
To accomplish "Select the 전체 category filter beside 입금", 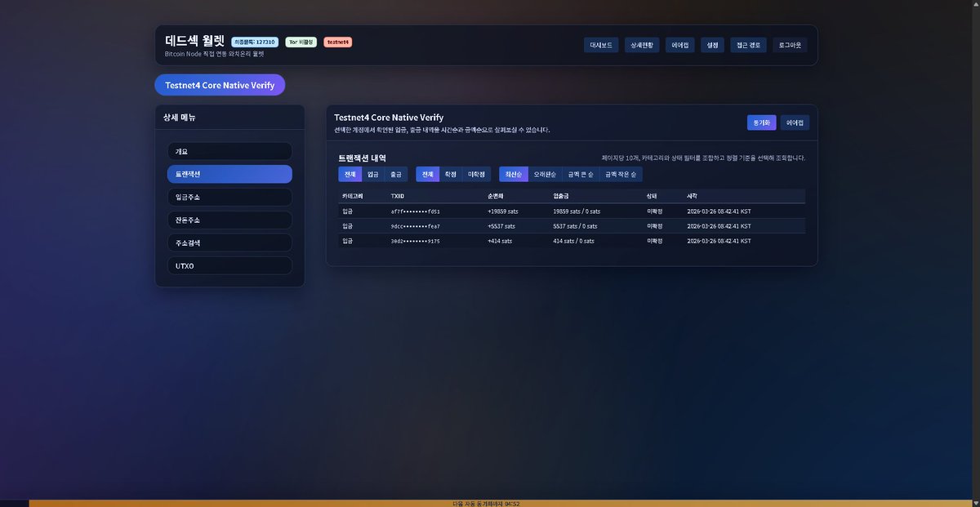I will (350, 175).
